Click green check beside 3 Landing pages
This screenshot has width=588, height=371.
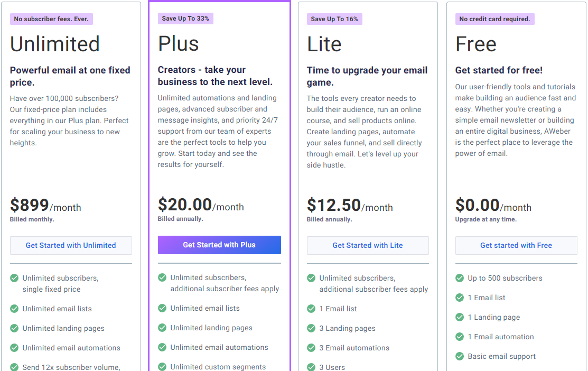[311, 328]
